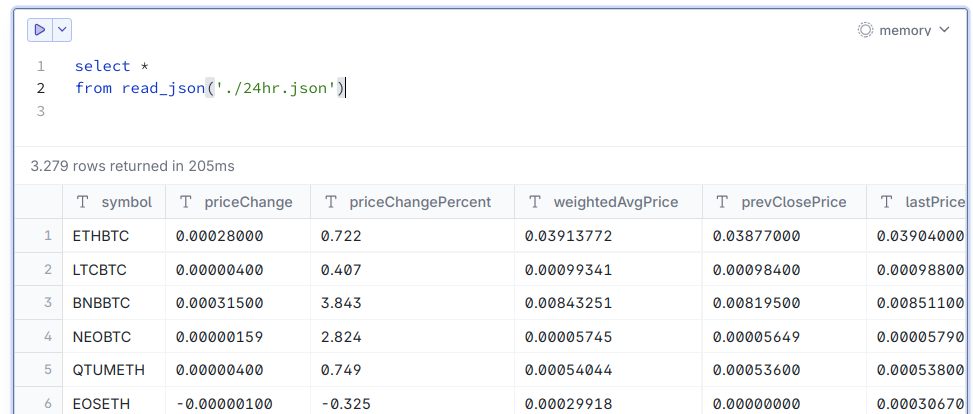This screenshot has height=414, width=973.
Task: Select the weightedAvgPrice column header
Action: click(609, 202)
